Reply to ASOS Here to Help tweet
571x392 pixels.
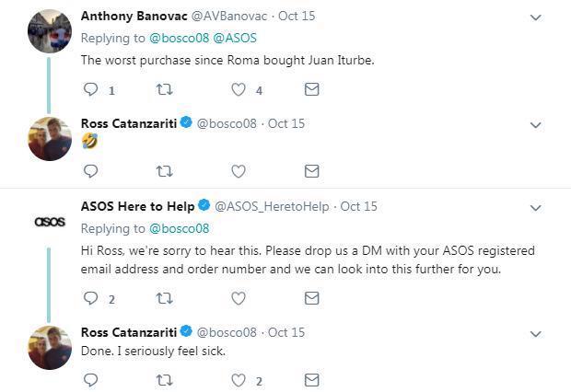[x=91, y=298]
